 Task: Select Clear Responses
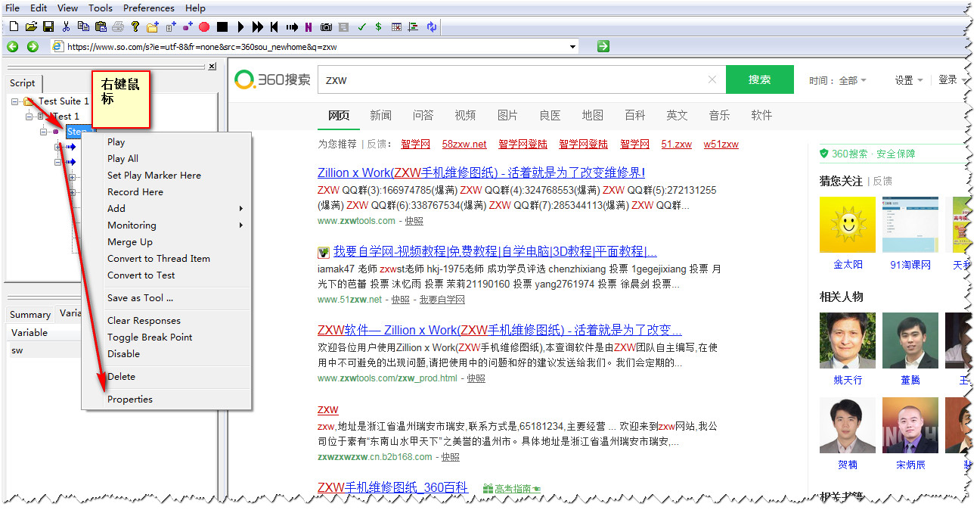tap(166, 320)
